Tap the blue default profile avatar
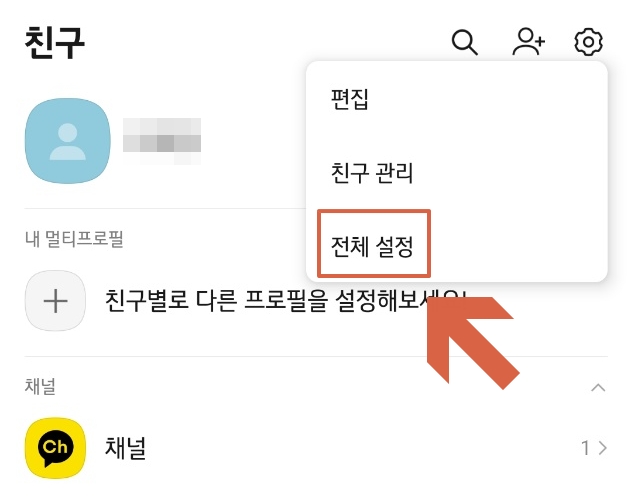 click(68, 141)
